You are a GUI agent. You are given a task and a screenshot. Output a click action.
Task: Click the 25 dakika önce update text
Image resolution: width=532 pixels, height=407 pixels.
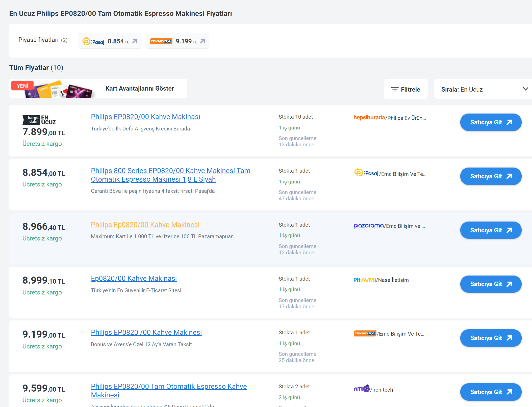tap(296, 360)
